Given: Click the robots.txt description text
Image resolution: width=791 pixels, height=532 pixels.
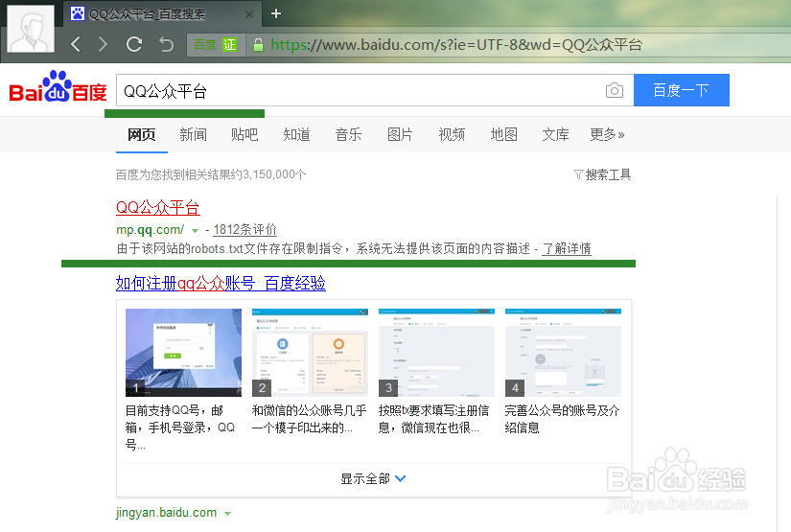Looking at the screenshot, I should click(x=323, y=248).
